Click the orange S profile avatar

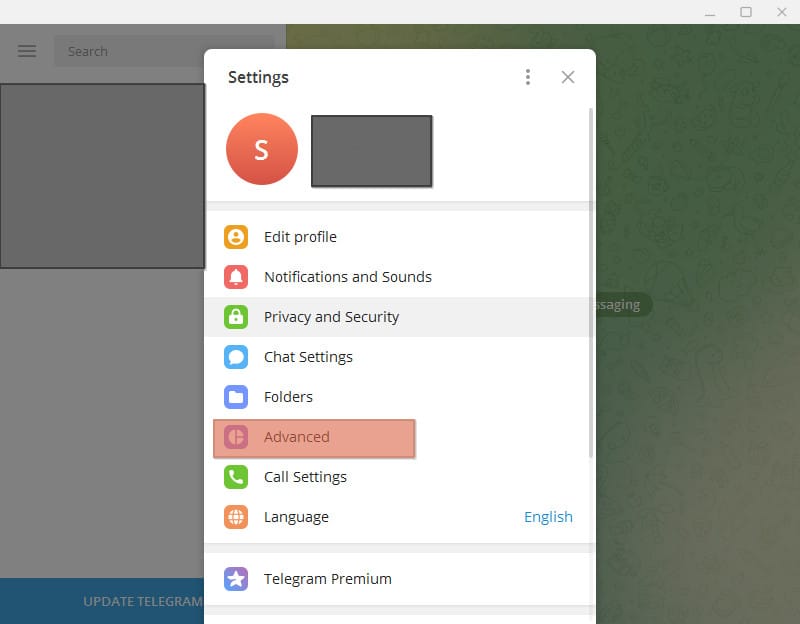pyautogui.click(x=262, y=149)
